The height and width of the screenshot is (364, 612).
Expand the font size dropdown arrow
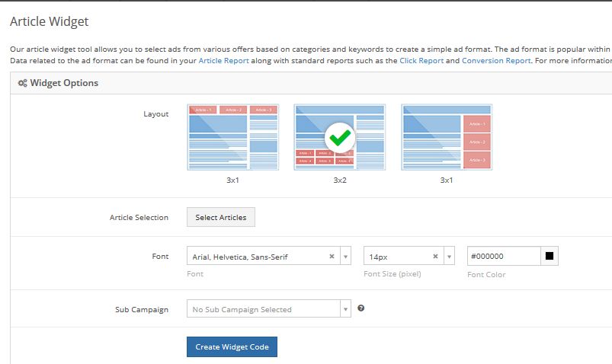point(449,257)
